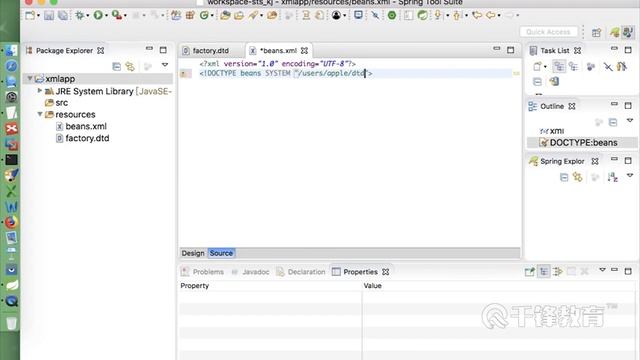The image size is (640, 360).
Task: Go to previous annotation with yellow up arrow
Action: 457,16
